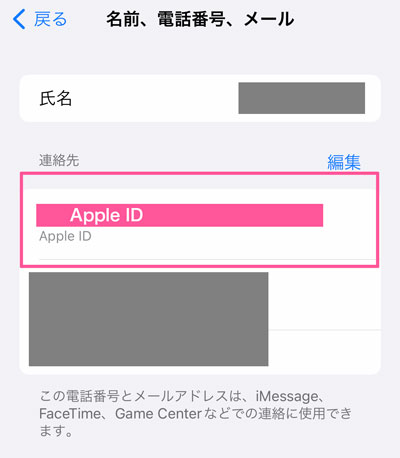
Task: Tap Game Center in the footer note
Action: [158, 414]
